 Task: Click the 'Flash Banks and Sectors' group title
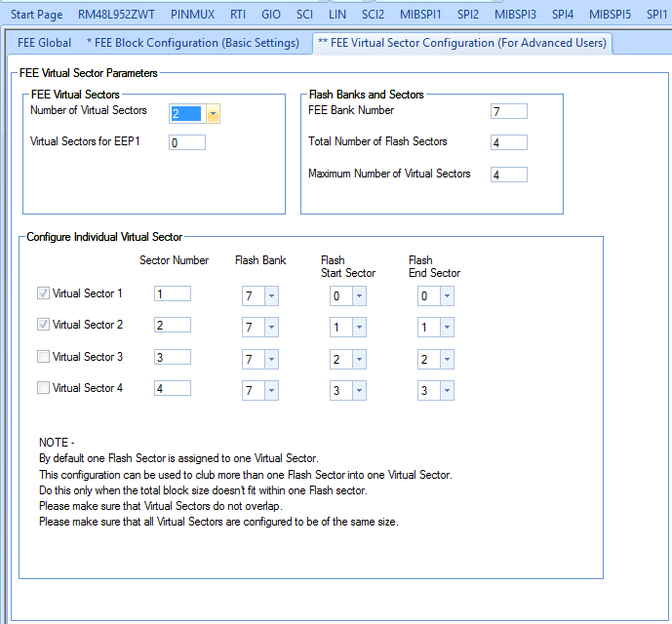point(367,95)
